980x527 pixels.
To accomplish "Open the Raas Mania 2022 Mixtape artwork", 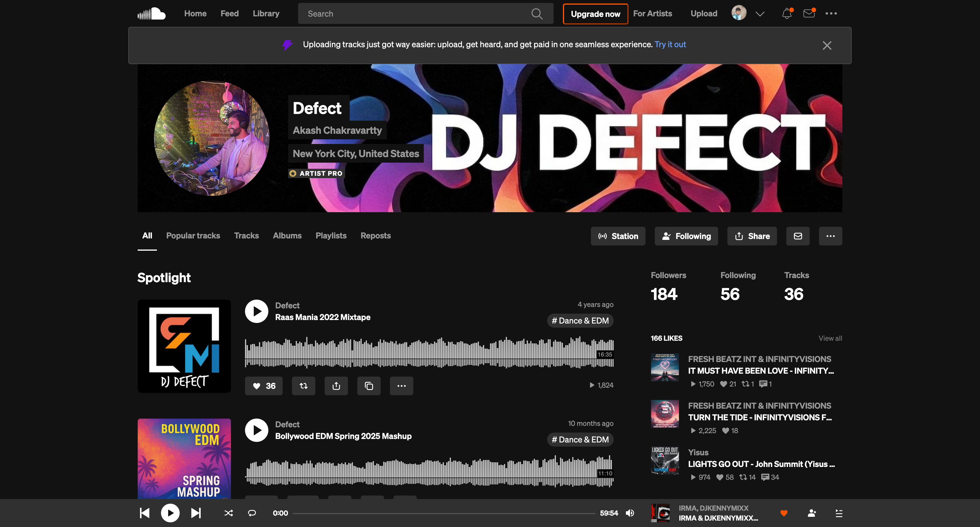I will [184, 346].
